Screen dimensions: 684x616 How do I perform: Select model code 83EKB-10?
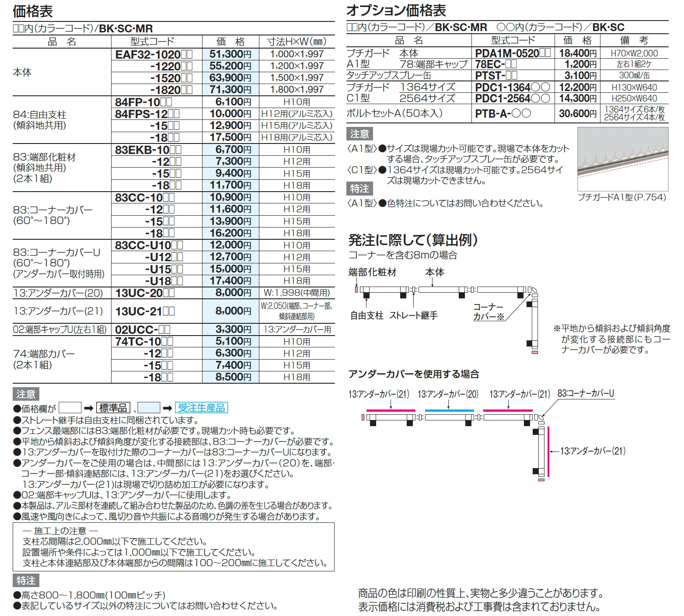148,150
